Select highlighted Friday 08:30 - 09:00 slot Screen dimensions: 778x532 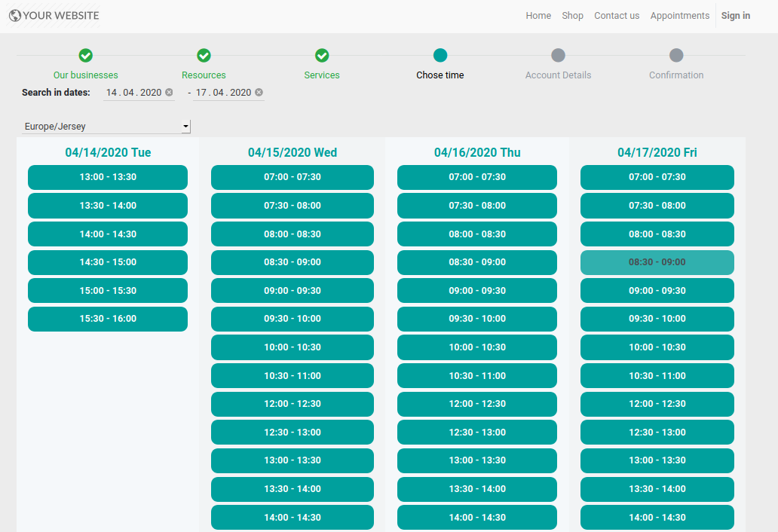[657, 262]
